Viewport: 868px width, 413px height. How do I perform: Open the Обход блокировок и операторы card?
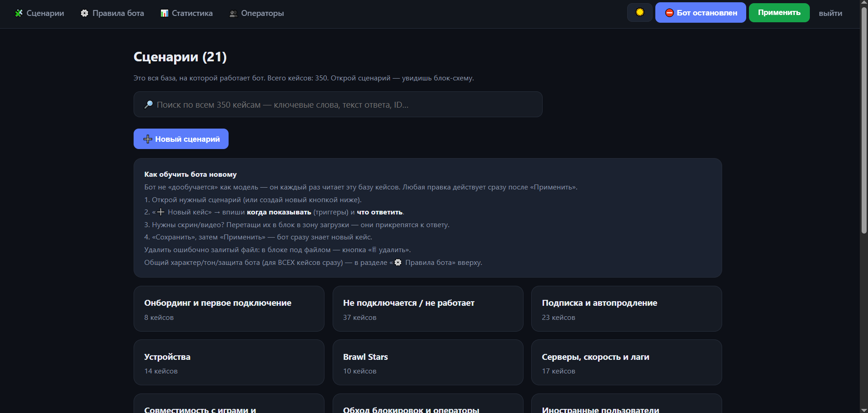tap(428, 403)
